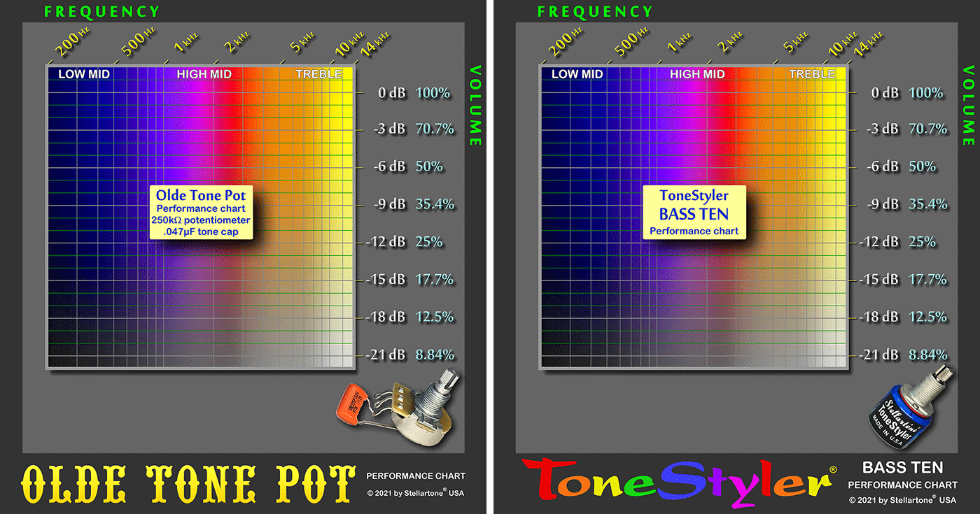Click VOLUME label beside the ToneStyler chart
This screenshot has height=514, width=980.
tap(969, 105)
